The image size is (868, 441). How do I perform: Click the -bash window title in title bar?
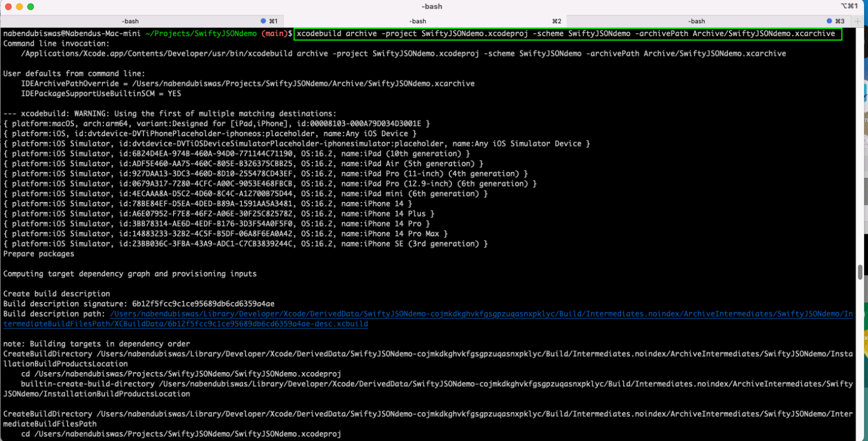[432, 6]
